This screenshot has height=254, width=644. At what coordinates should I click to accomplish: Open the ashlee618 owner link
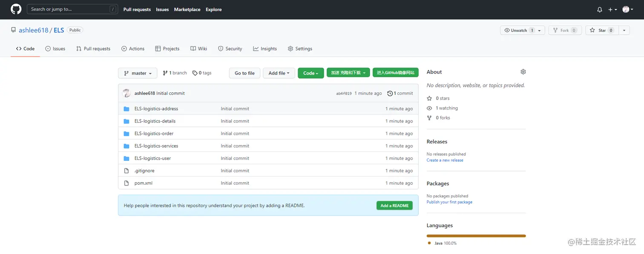click(34, 30)
